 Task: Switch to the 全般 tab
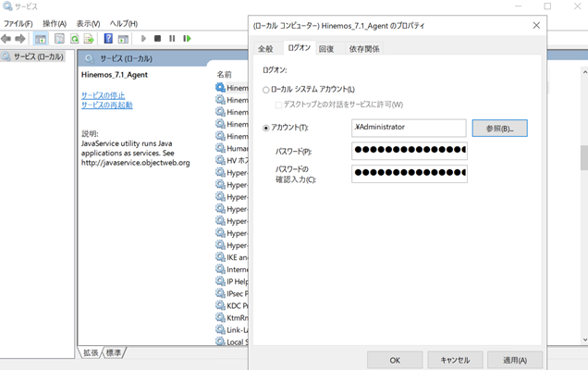pyautogui.click(x=265, y=49)
